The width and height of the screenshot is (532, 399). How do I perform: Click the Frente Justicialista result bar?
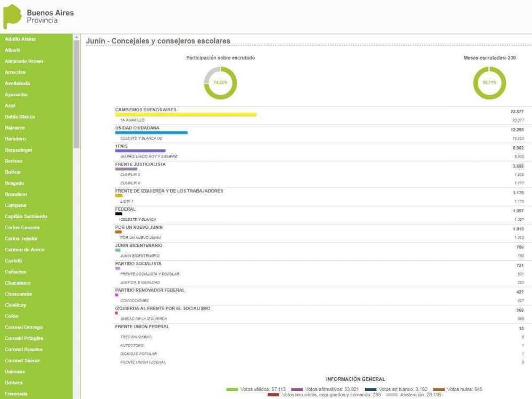pyautogui.click(x=126, y=169)
